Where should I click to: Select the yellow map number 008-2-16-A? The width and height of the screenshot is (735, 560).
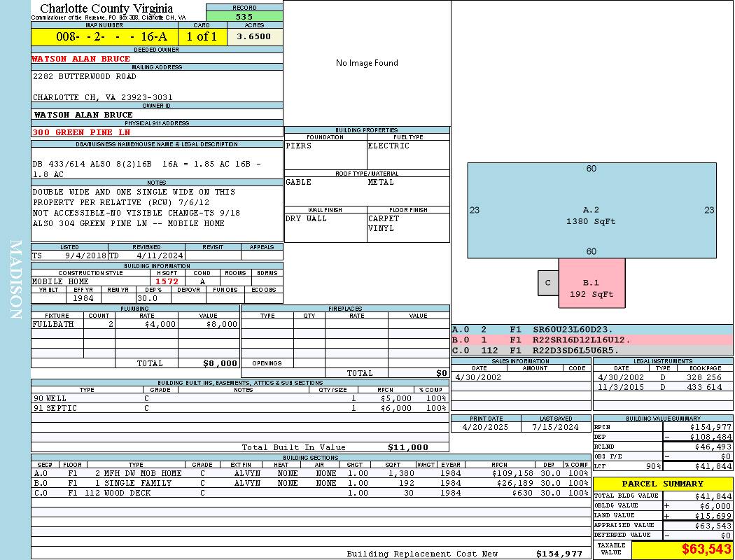point(104,37)
